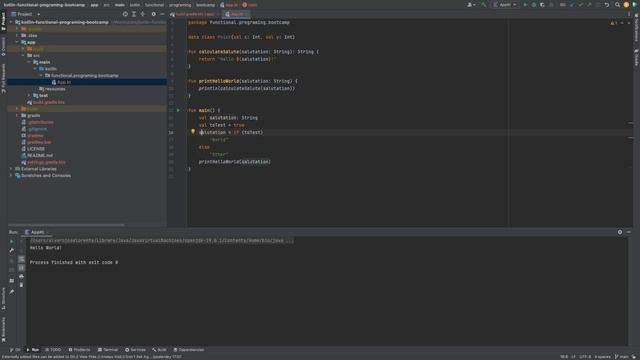Viewport: 640px width, 360px height.
Task: Collapse the src folder
Action: click(23, 55)
